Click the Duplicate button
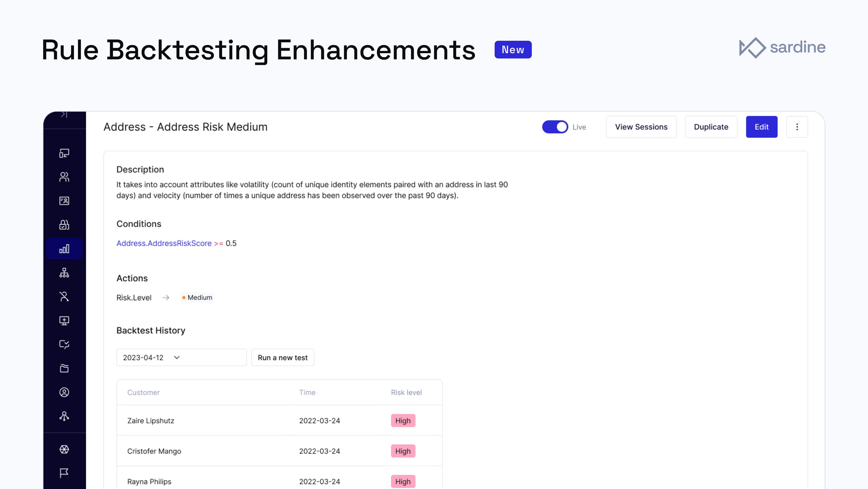 (711, 127)
